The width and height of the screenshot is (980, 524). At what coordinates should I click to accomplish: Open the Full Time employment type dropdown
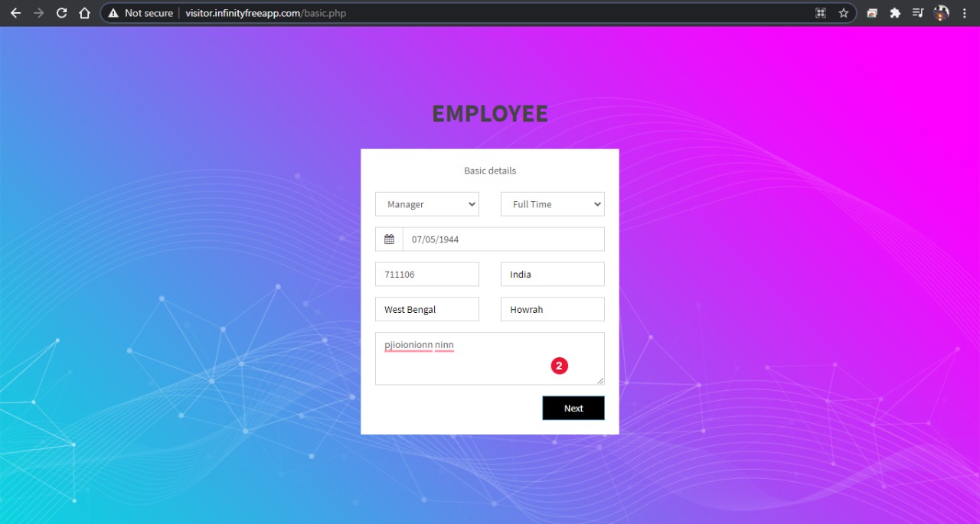553,204
